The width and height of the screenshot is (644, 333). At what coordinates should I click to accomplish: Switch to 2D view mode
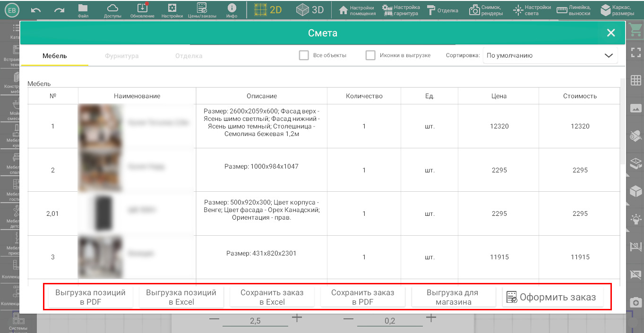click(267, 10)
